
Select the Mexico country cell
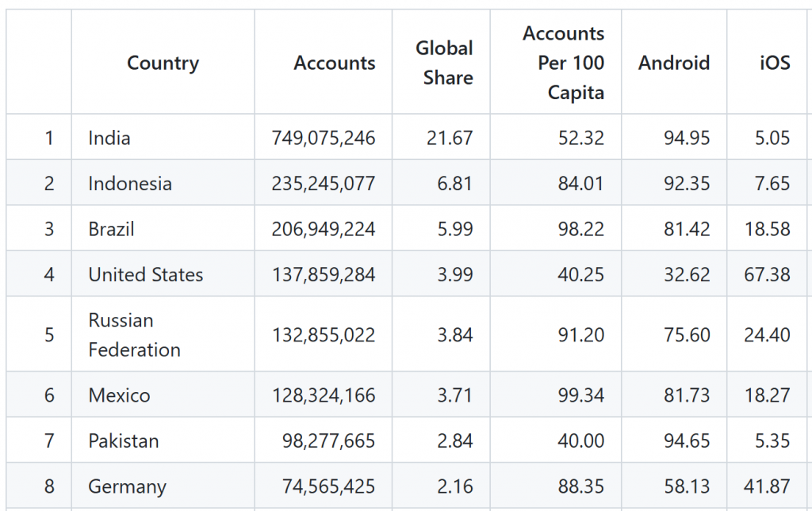(120, 395)
